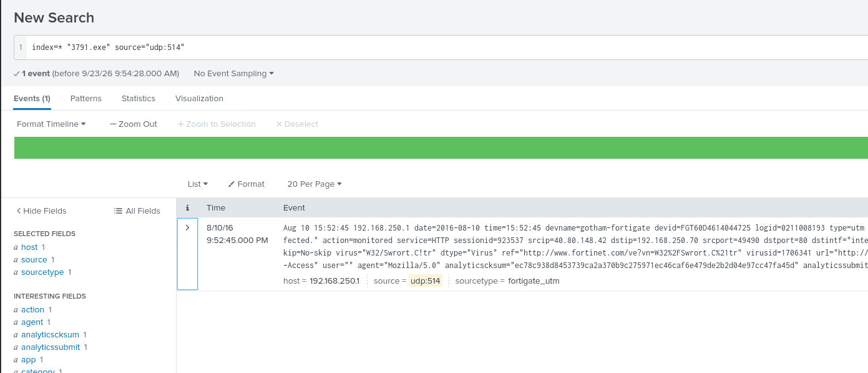Click the 1 event count status text
Viewport: 868px width, 373px height.
pos(36,73)
